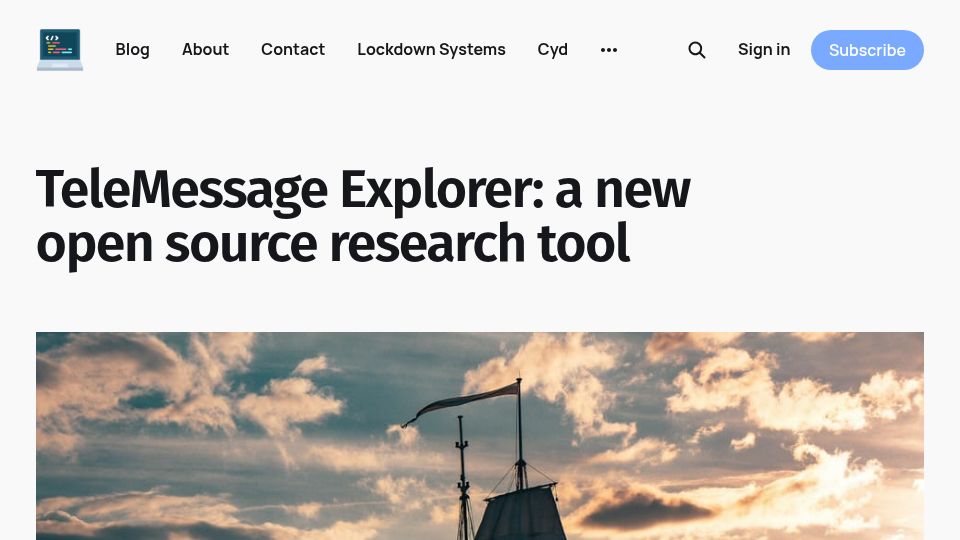Screen dimensions: 960x540
Task: Expand the three-dot more navigation menu
Action: pyautogui.click(x=609, y=50)
